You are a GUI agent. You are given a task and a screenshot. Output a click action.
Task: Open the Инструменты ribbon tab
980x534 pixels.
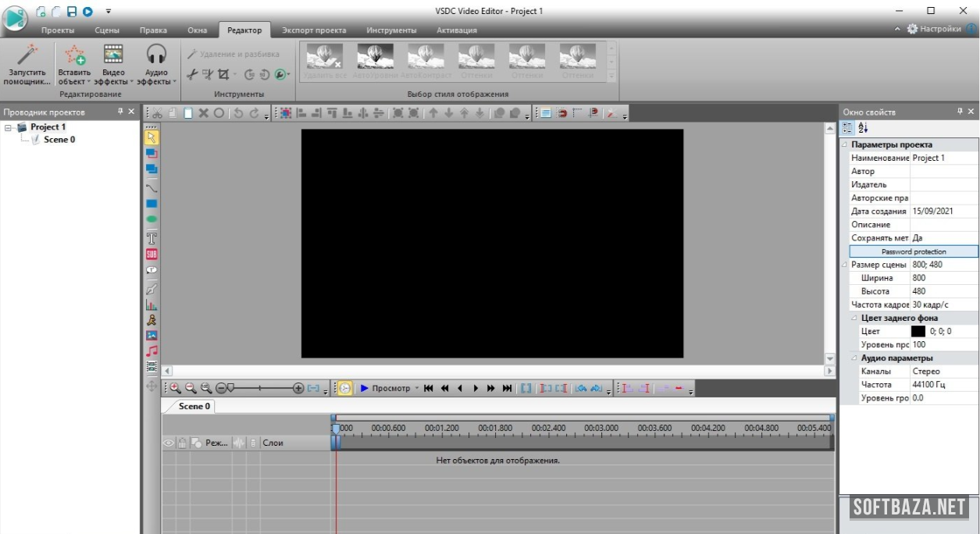click(x=391, y=30)
